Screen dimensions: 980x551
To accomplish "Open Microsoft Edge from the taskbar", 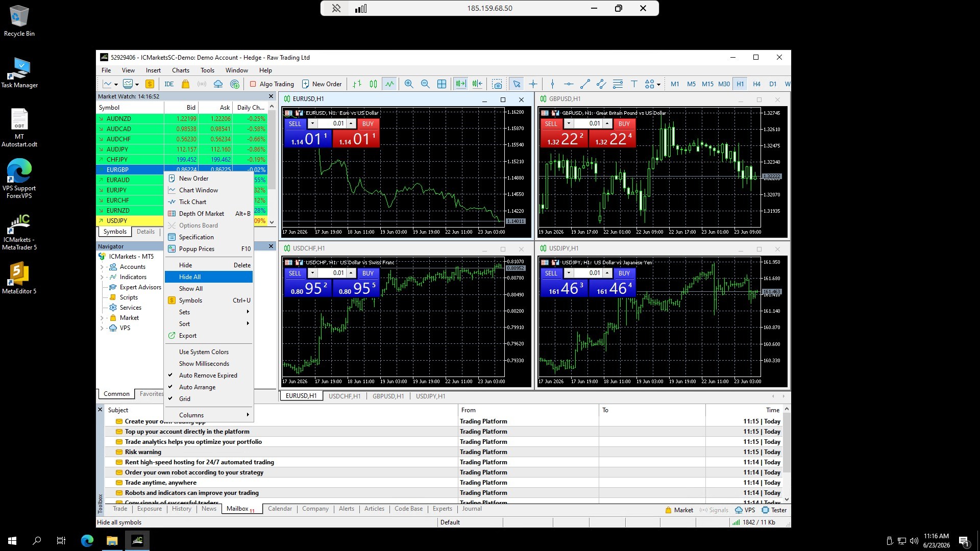I will (87, 541).
